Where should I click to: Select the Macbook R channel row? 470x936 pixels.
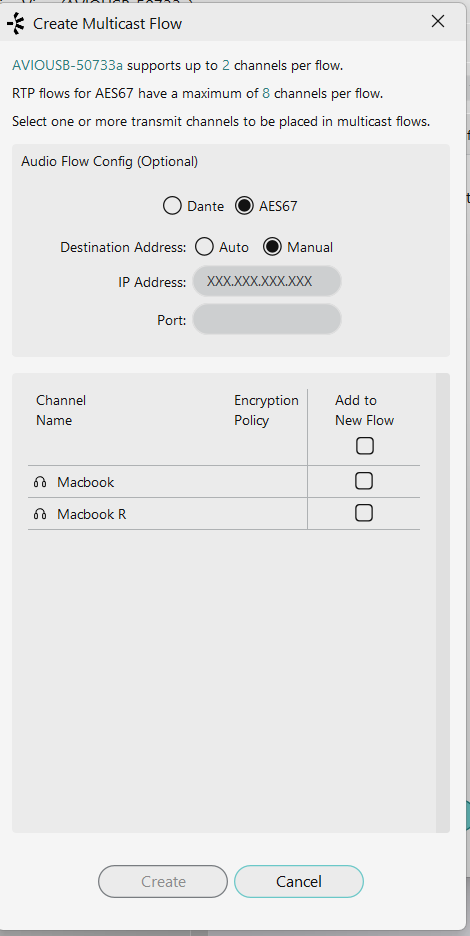pyautogui.click(x=224, y=513)
